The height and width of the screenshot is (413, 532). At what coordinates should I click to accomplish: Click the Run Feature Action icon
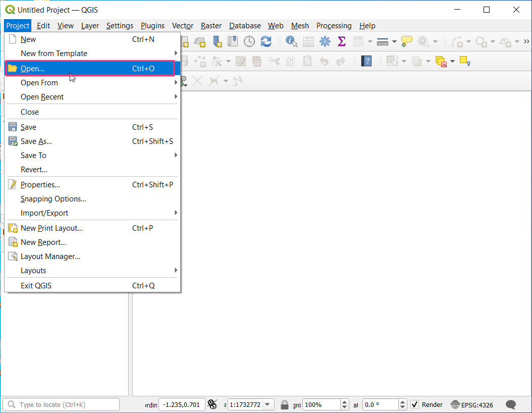pos(423,41)
